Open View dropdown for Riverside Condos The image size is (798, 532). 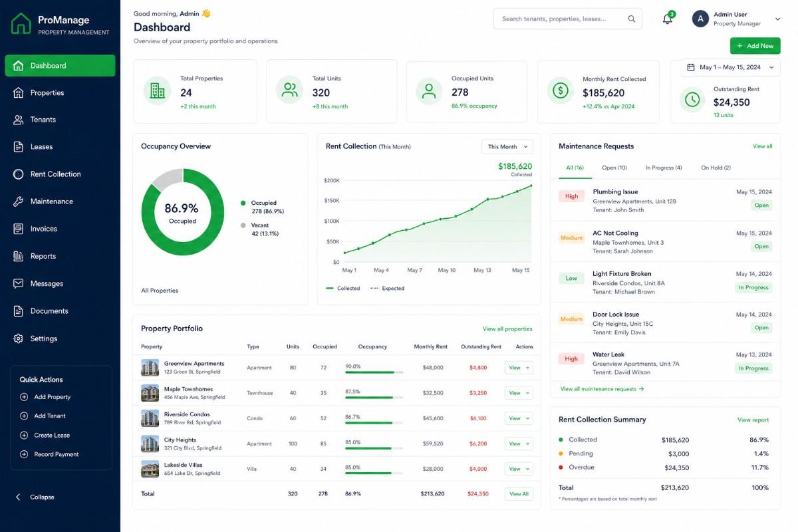(519, 418)
